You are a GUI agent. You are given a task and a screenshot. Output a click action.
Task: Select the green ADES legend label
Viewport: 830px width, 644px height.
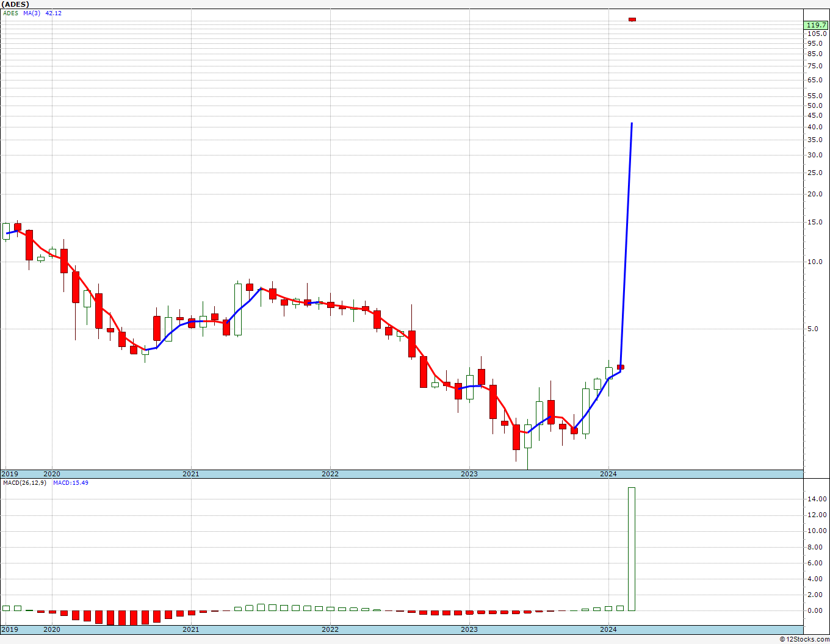click(x=11, y=13)
